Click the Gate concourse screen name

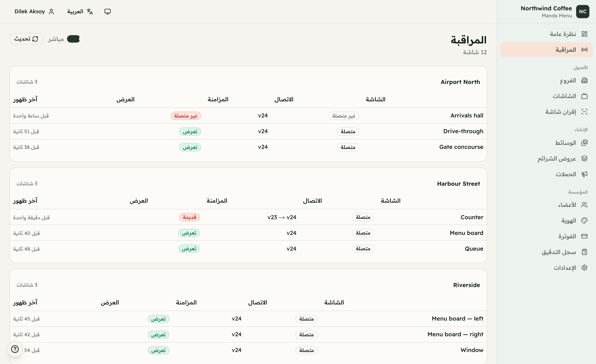click(461, 147)
